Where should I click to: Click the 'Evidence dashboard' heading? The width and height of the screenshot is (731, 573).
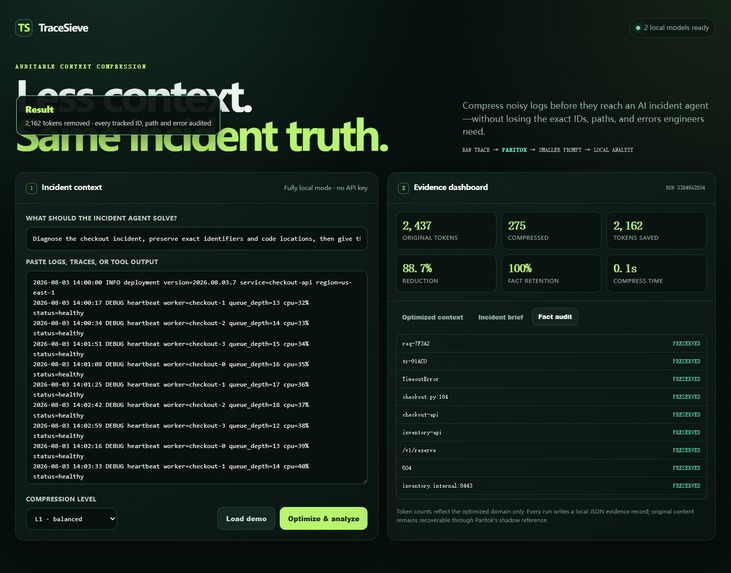[x=451, y=187]
